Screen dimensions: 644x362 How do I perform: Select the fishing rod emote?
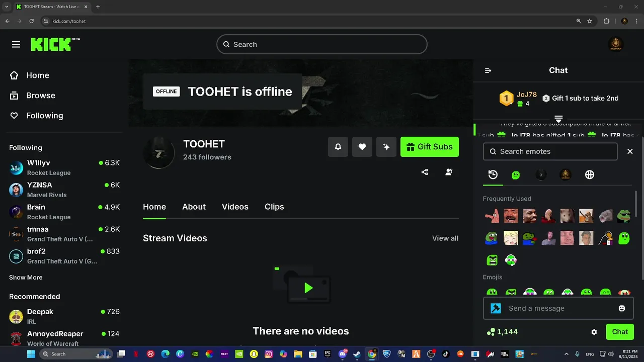tap(605, 238)
